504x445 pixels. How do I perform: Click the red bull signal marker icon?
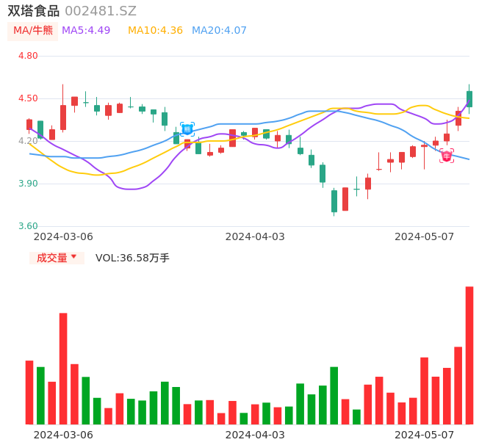coord(447,156)
